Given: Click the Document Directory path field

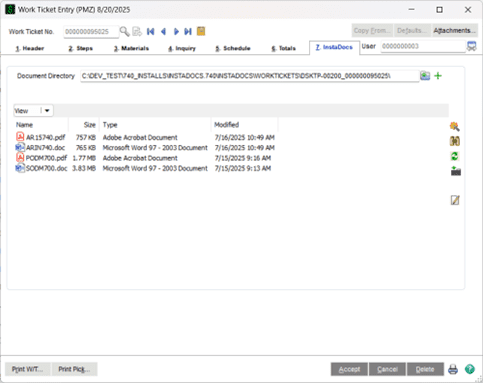Looking at the screenshot, I should [x=250, y=76].
